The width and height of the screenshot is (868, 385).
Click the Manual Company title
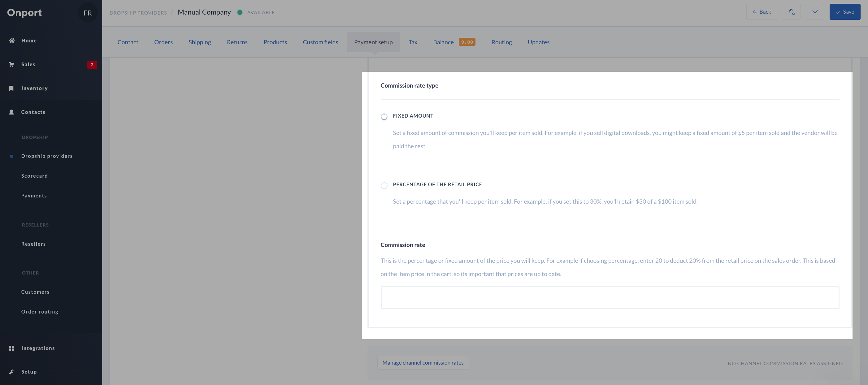coord(204,12)
